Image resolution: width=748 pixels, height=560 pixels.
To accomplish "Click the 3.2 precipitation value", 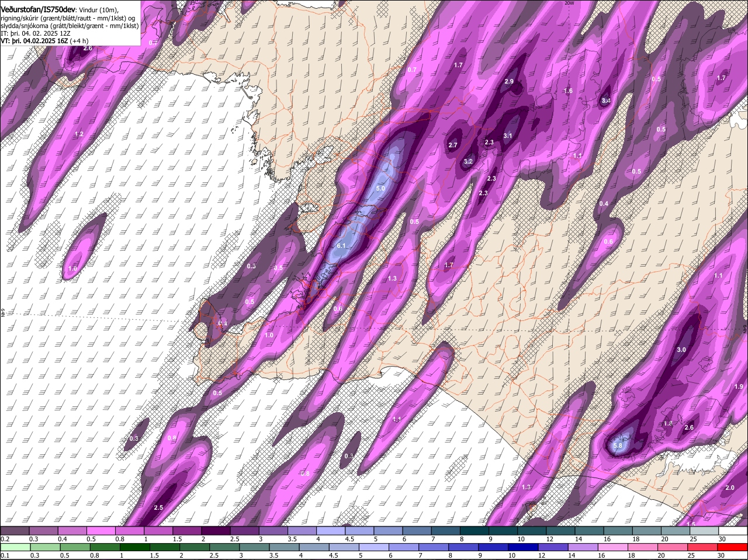I will tap(468, 162).
